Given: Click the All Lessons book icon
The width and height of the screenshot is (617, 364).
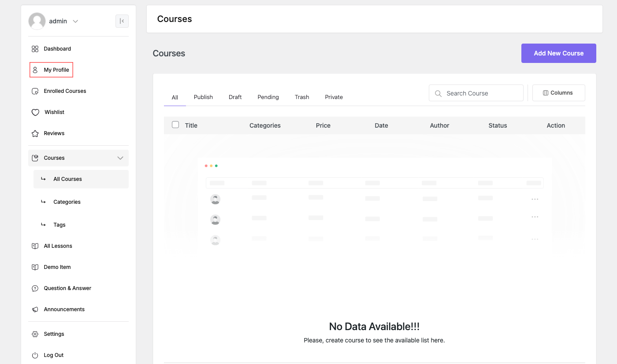Looking at the screenshot, I should 35,246.
